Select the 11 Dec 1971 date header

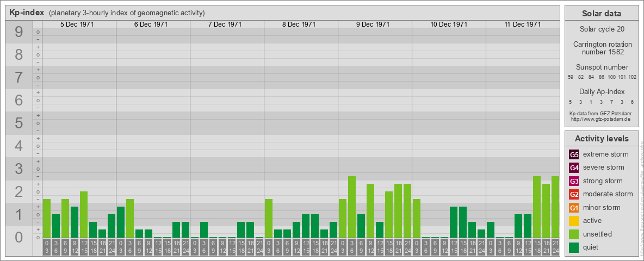[x=522, y=24]
